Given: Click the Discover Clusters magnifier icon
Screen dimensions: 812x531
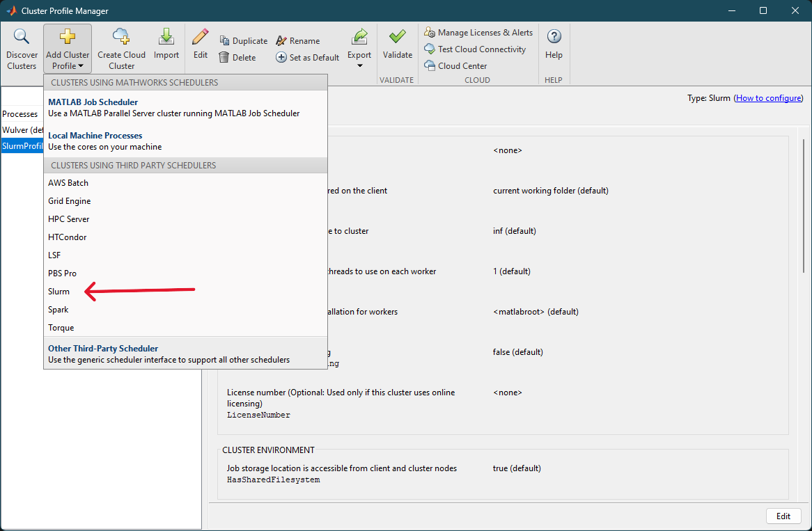Looking at the screenshot, I should [x=21, y=37].
